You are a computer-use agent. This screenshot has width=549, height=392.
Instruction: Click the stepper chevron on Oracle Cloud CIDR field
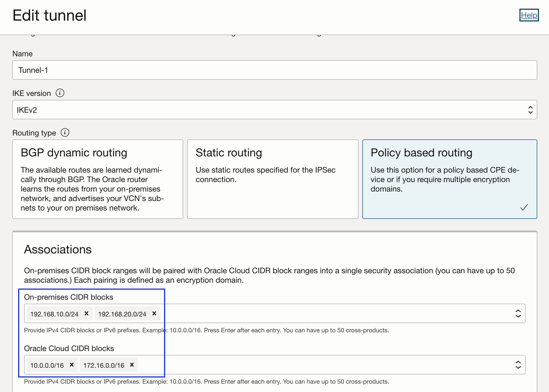518,364
